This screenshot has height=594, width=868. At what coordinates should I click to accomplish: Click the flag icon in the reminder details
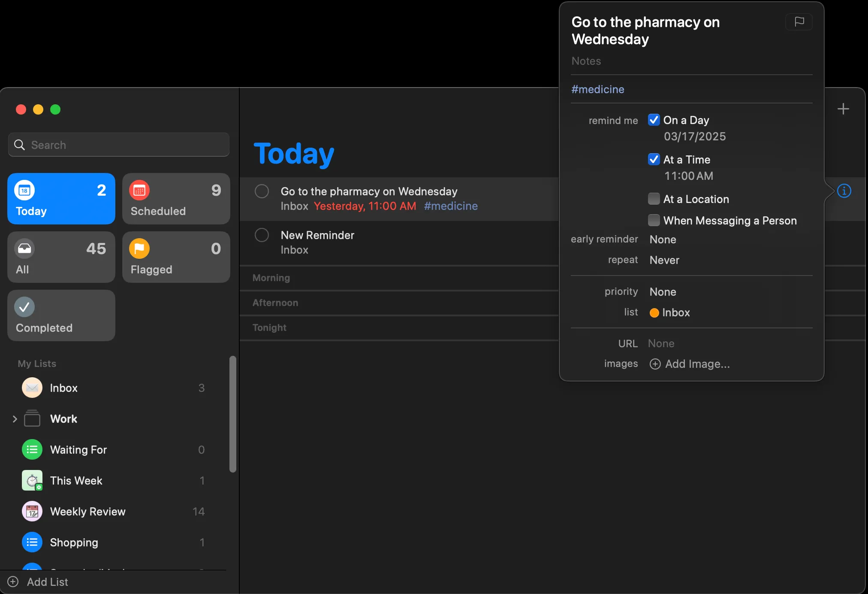(799, 22)
